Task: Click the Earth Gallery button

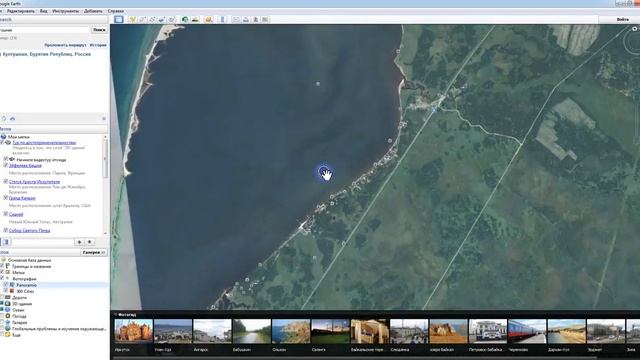Action: tap(94, 252)
